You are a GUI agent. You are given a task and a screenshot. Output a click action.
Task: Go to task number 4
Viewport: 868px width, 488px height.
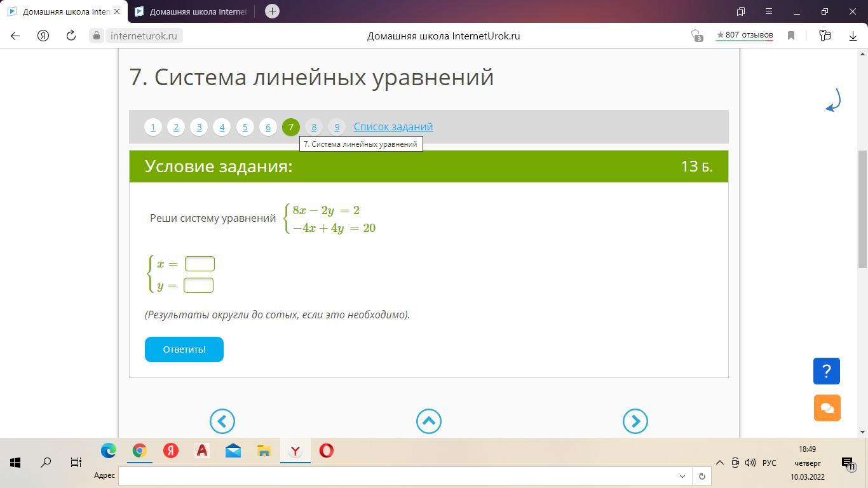(222, 127)
